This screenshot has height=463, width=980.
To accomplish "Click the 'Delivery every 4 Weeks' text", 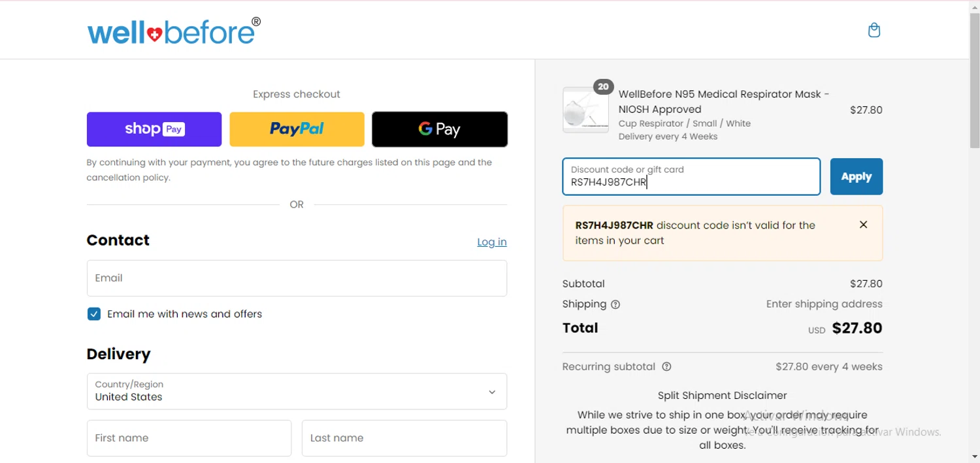I will 668,136.
